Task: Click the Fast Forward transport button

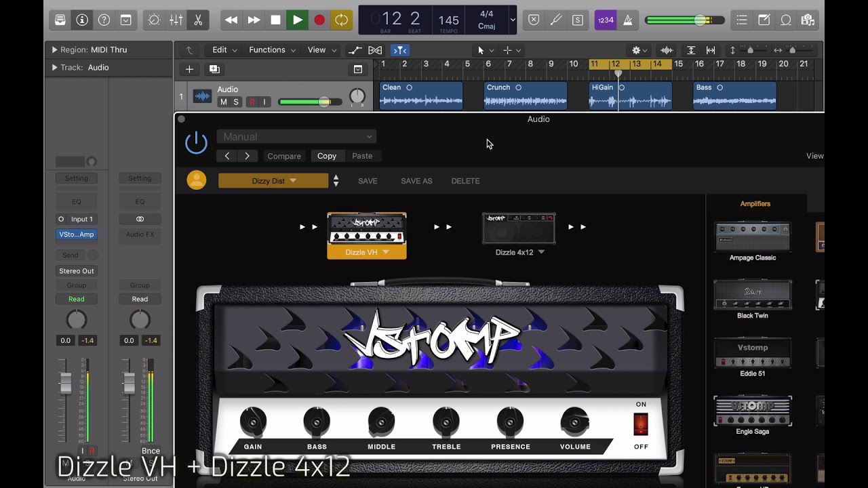Action: point(254,20)
